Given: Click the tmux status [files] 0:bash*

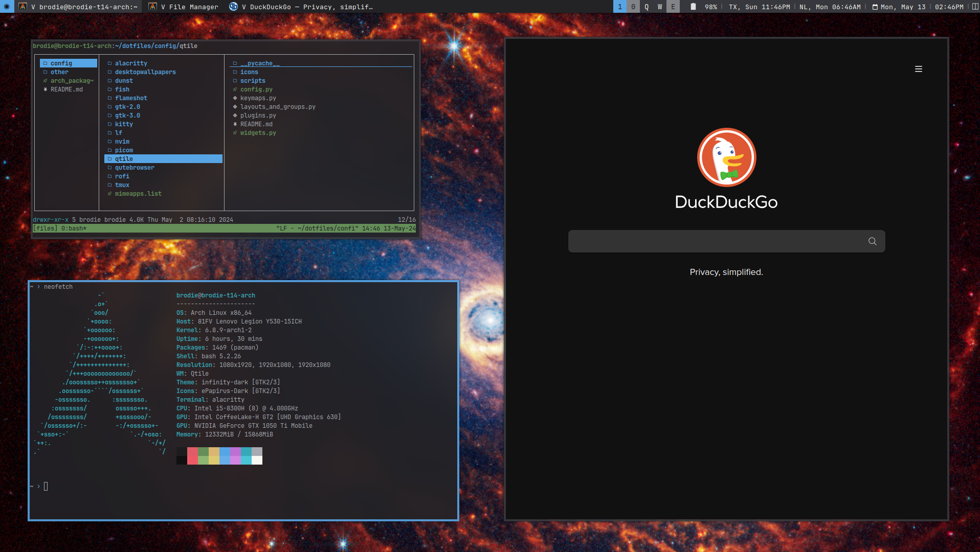Looking at the screenshot, I should (x=60, y=228).
